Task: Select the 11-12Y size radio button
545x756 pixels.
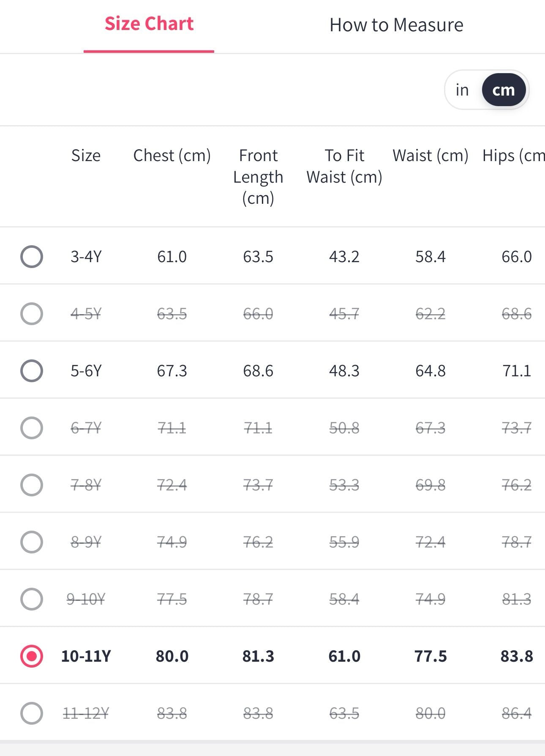Action: pos(32,713)
